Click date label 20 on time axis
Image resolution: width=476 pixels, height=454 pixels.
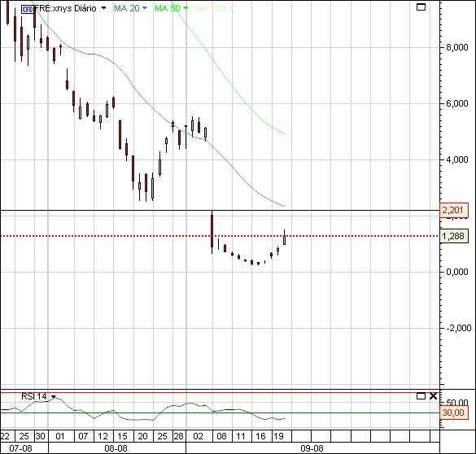click(x=142, y=436)
